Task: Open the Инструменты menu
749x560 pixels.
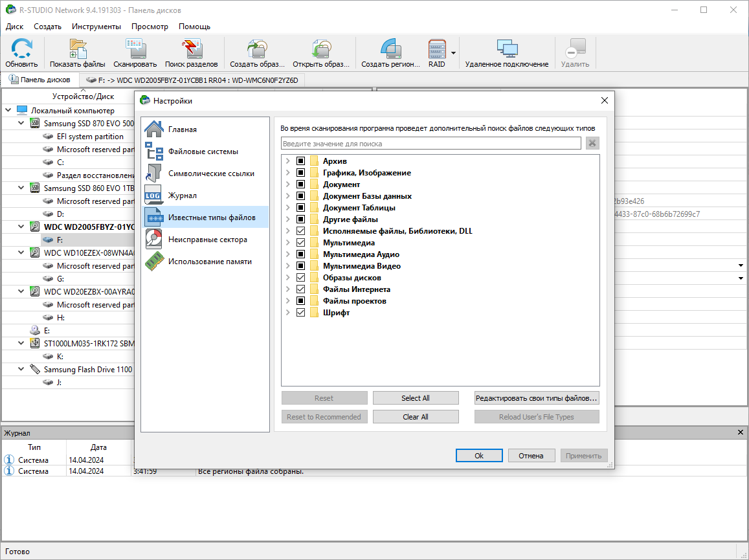Action: click(x=96, y=27)
